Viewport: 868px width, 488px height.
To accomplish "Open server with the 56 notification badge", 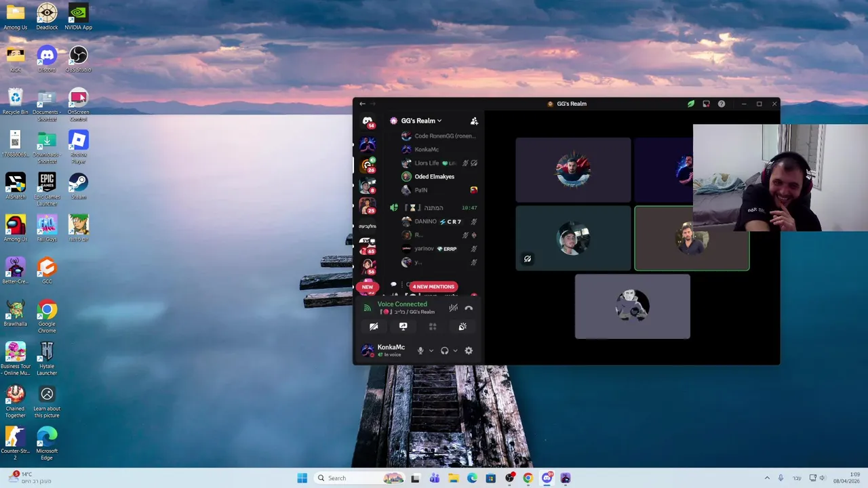I will tap(368, 266).
